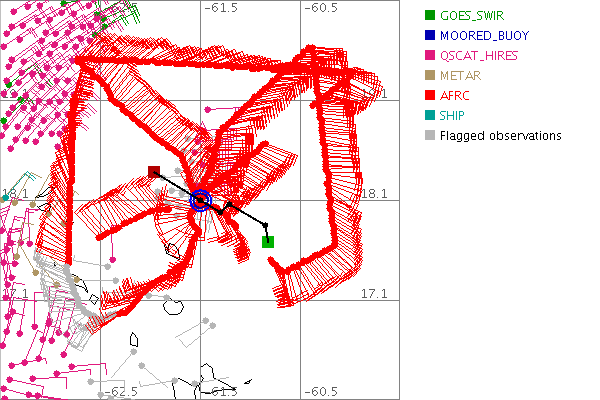This screenshot has width=600, height=400.
Task: Click the pink QSCAT_HIRES legend swatch
Action: click(x=430, y=55)
